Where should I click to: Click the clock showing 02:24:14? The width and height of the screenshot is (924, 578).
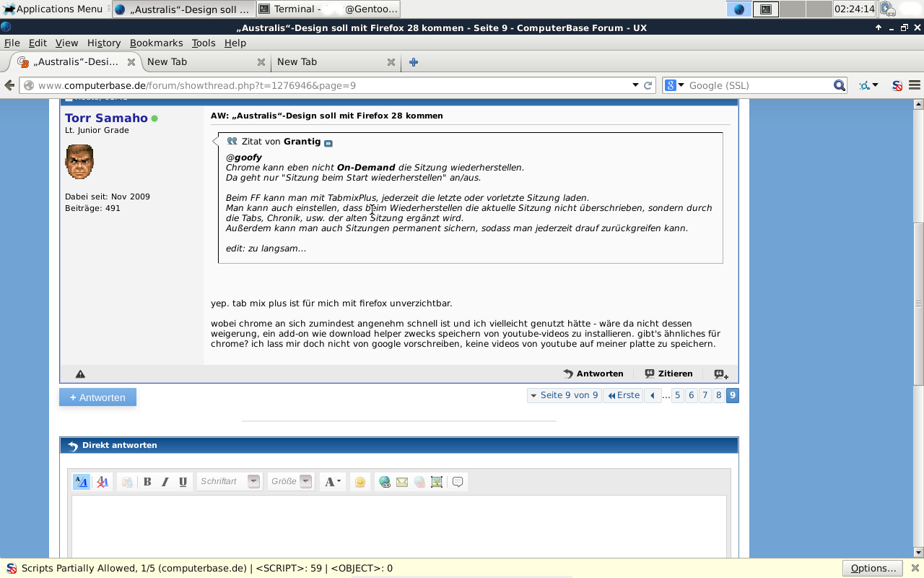pos(854,9)
